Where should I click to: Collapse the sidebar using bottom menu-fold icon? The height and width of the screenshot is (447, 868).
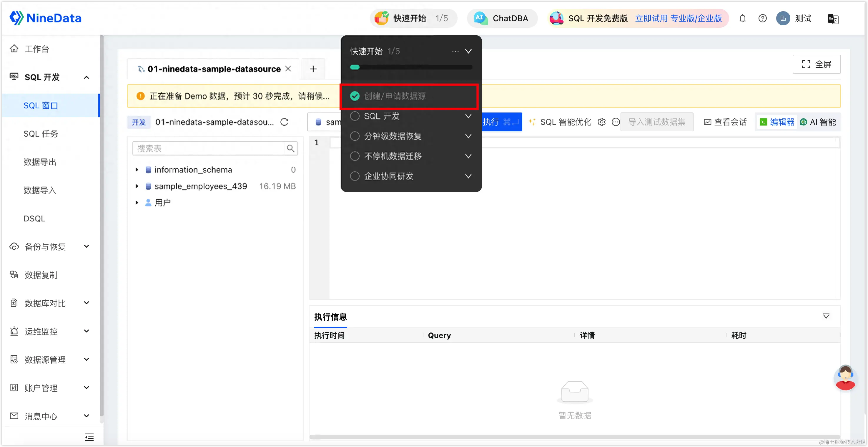[x=89, y=437]
